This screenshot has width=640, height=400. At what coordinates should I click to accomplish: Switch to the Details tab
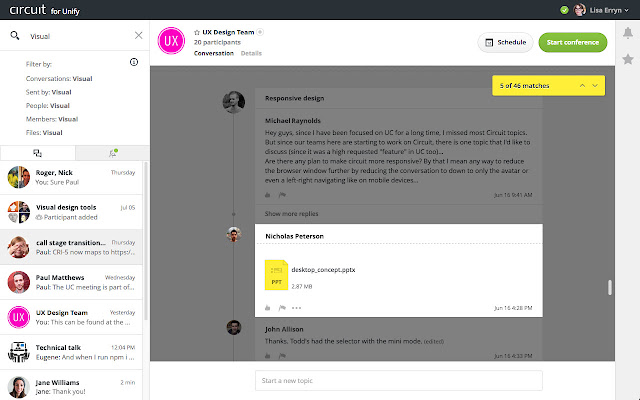click(251, 52)
